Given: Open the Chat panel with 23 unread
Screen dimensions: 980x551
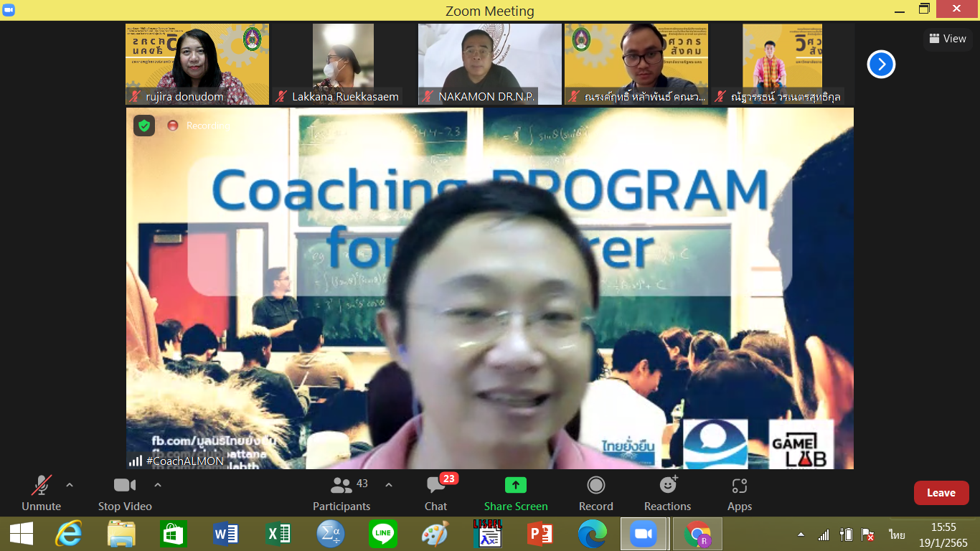Looking at the screenshot, I should tap(435, 494).
